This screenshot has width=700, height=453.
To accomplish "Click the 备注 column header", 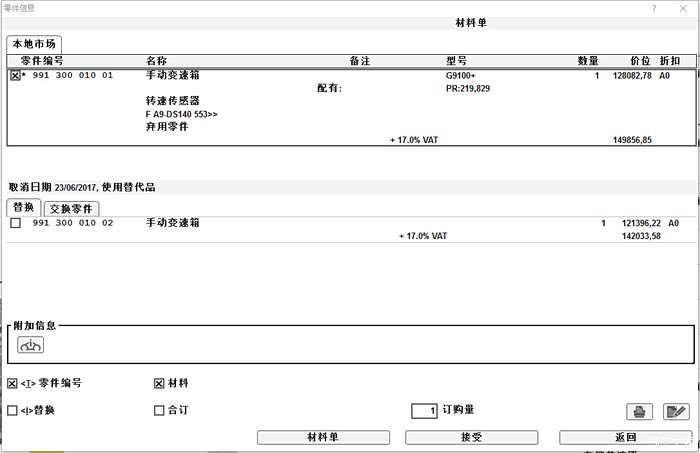I will click(x=360, y=61).
